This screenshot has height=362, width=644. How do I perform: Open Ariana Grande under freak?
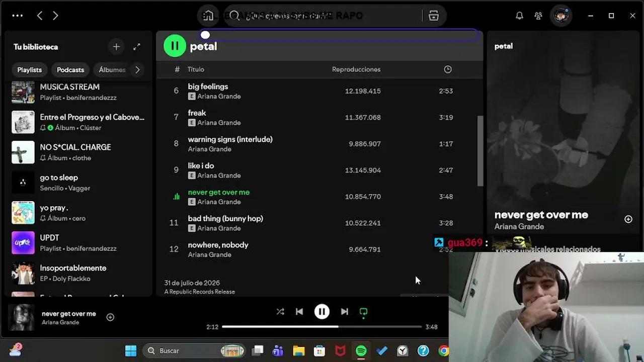tap(219, 123)
